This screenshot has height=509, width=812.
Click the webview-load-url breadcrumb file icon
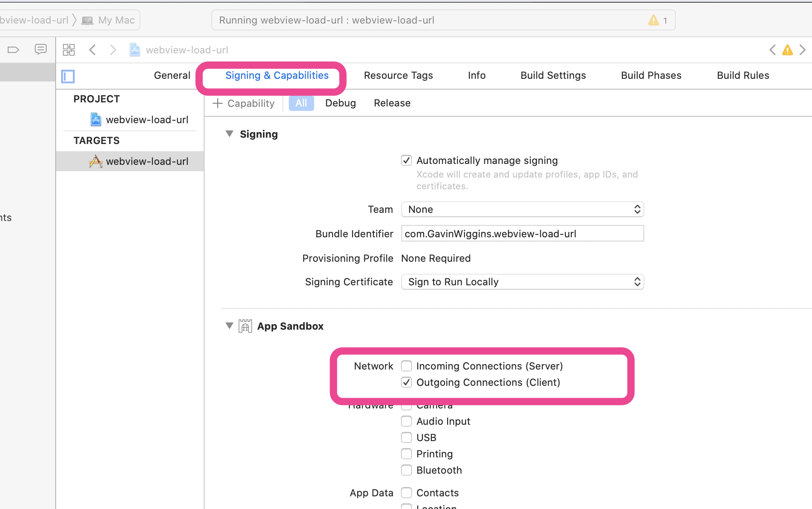tap(134, 50)
